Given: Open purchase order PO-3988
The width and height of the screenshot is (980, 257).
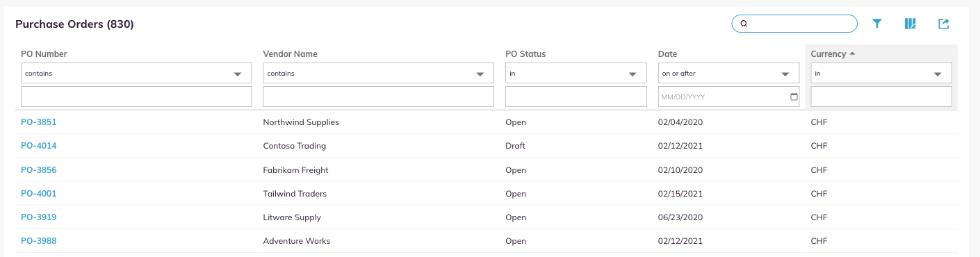Looking at the screenshot, I should [39, 241].
